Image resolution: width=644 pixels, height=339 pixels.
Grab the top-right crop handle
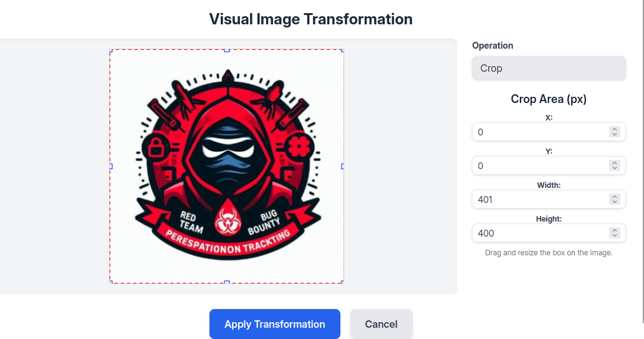coord(342,50)
